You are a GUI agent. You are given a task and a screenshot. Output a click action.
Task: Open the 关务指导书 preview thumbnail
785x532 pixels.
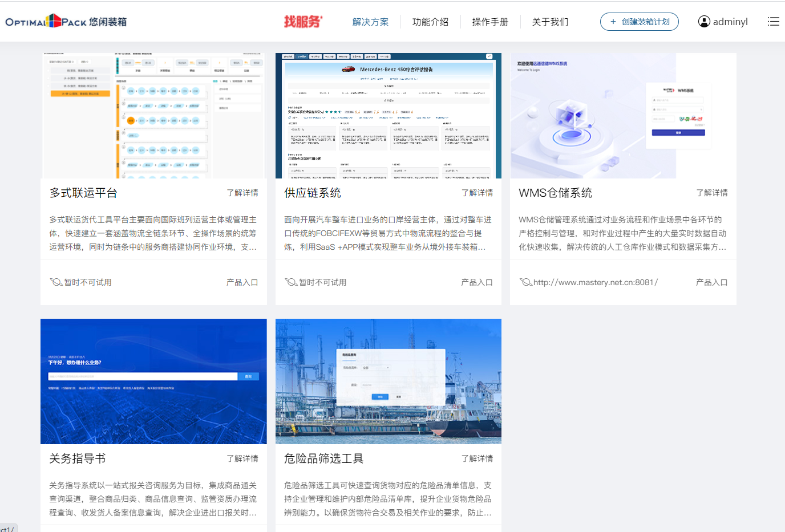pos(153,381)
